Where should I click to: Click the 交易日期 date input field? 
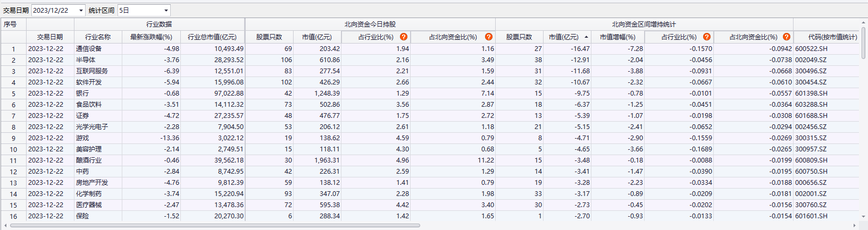[x=54, y=11]
